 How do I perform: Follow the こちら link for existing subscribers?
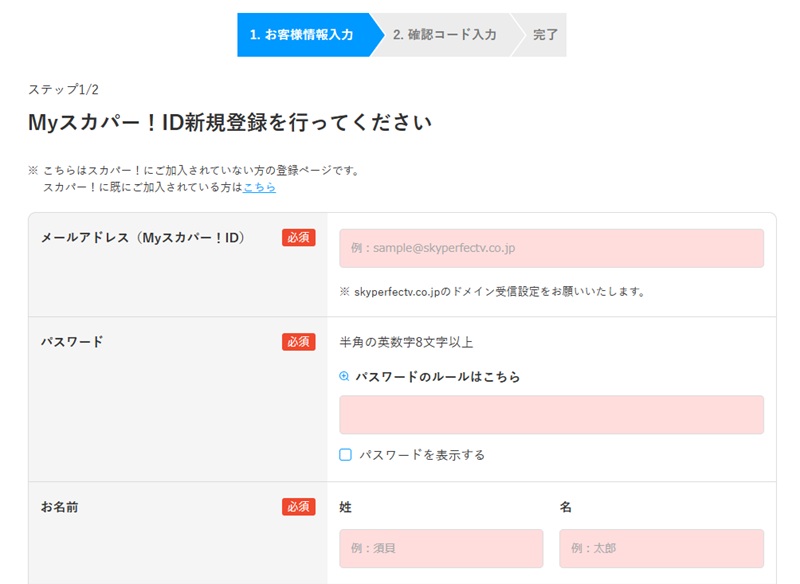[x=259, y=187]
